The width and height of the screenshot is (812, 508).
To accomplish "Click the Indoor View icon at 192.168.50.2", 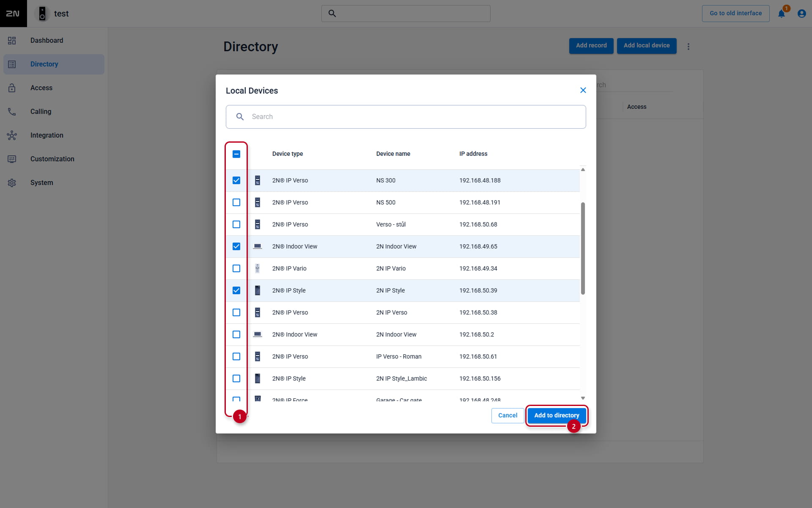I will 257,334.
